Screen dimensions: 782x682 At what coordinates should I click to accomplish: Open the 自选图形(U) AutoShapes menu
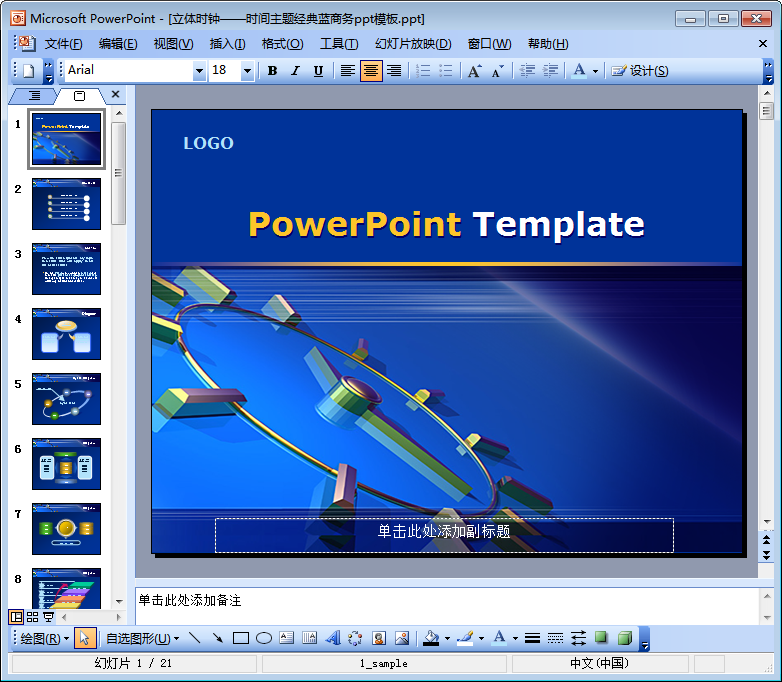tap(142, 639)
